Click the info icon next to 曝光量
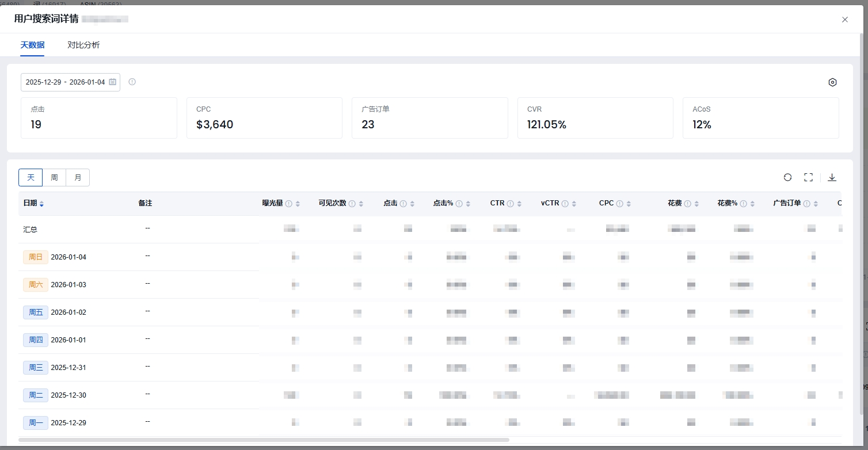Screen dimensions: 868x450 coord(289,204)
